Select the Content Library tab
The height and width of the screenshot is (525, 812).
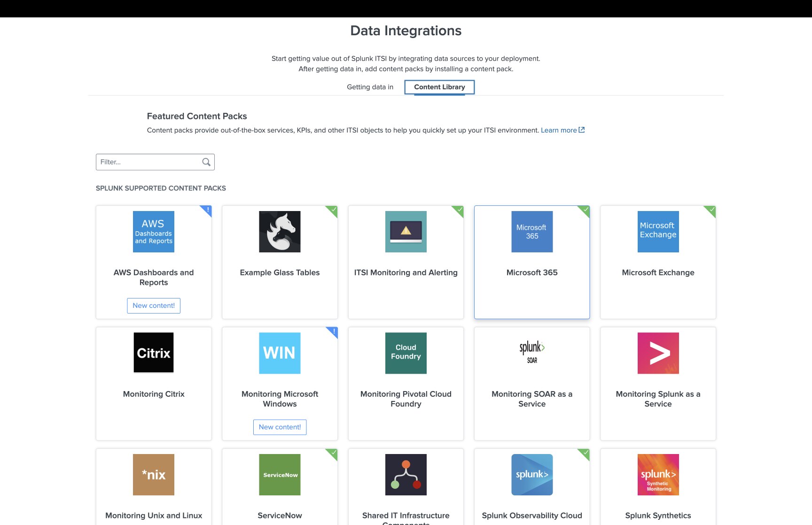coord(439,87)
